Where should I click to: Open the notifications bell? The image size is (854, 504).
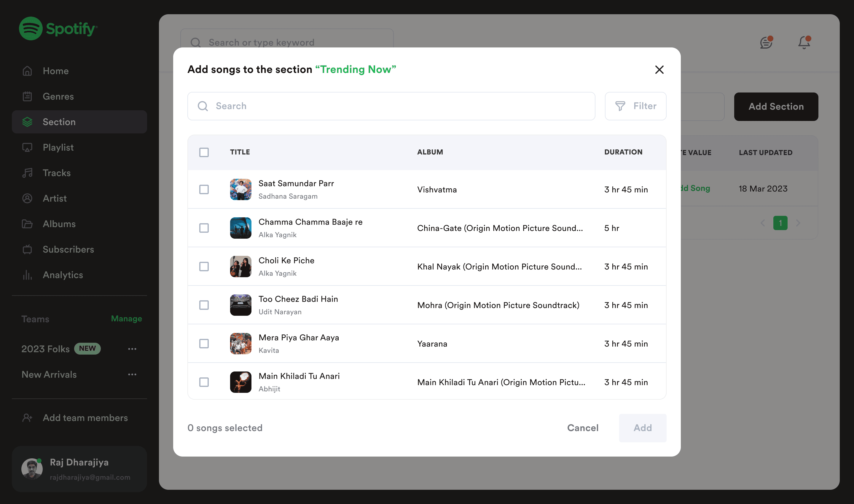point(804,42)
